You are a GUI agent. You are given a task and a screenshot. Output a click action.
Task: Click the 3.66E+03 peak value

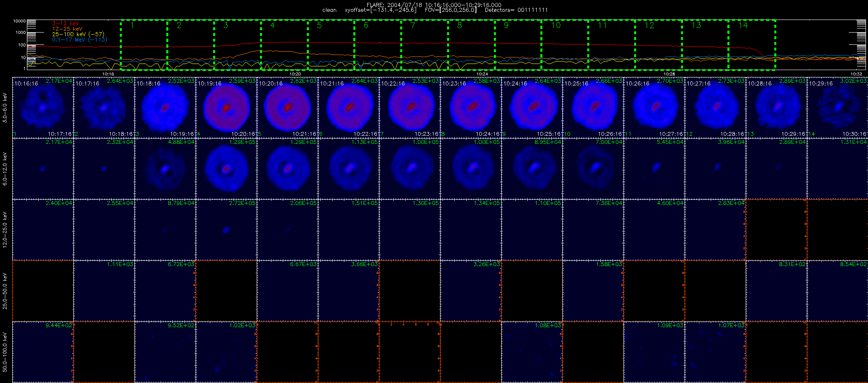coord(364,264)
